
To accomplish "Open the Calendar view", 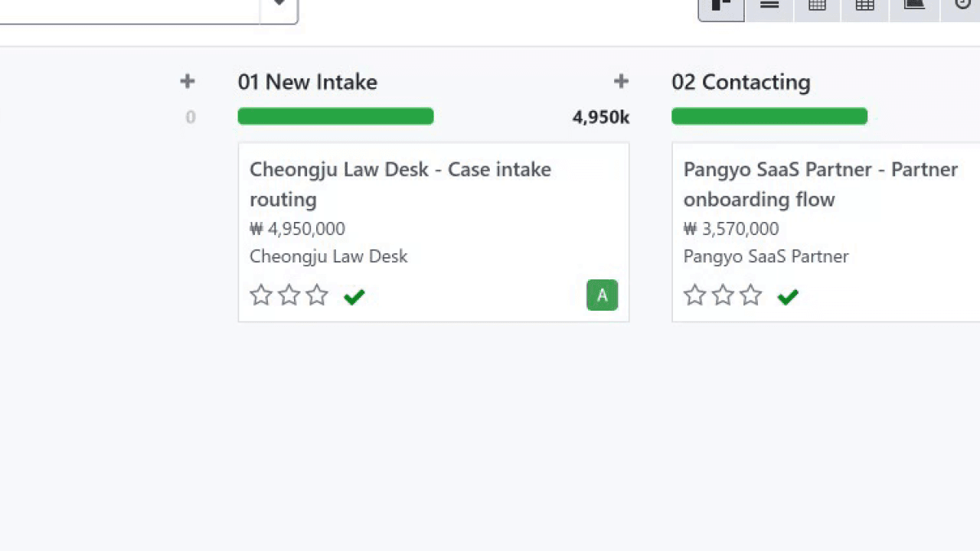I will pyautogui.click(x=817, y=6).
